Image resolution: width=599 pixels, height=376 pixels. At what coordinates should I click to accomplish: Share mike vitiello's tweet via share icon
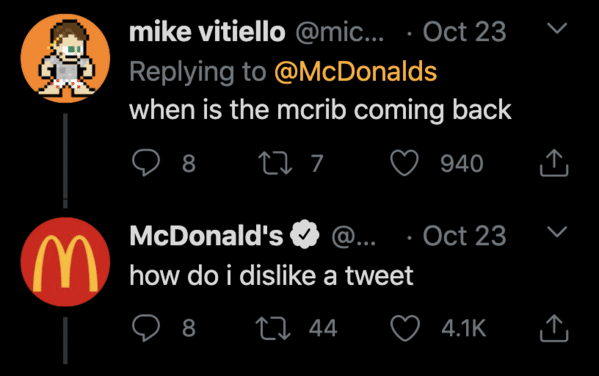pyautogui.click(x=554, y=163)
